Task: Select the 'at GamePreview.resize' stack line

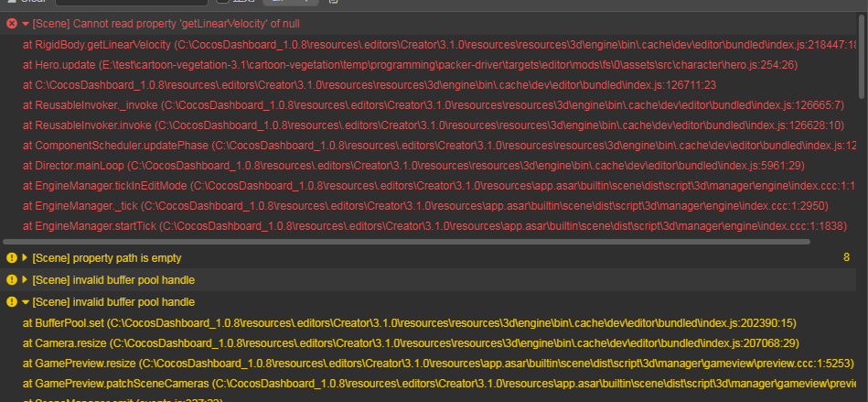Action: 438,364
